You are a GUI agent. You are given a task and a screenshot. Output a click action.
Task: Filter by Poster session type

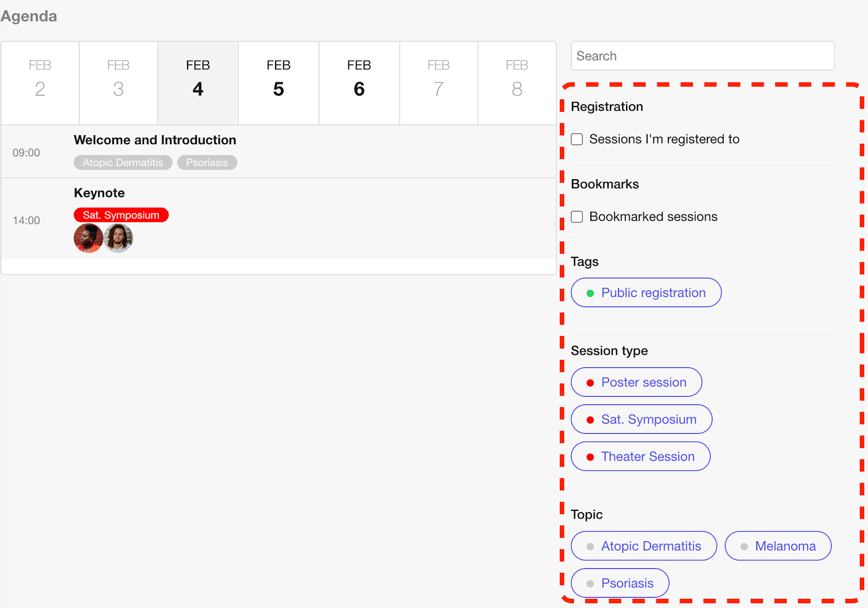(636, 382)
